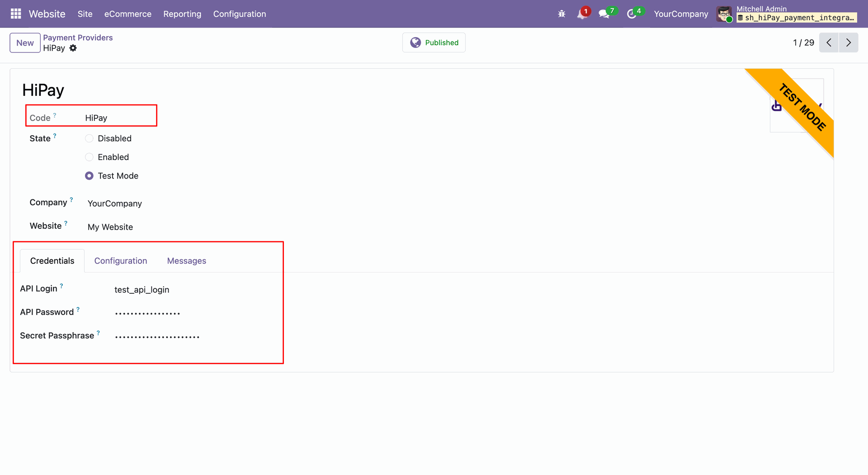This screenshot has width=868, height=475.
Task: Open notifications bell icon
Action: pos(582,14)
